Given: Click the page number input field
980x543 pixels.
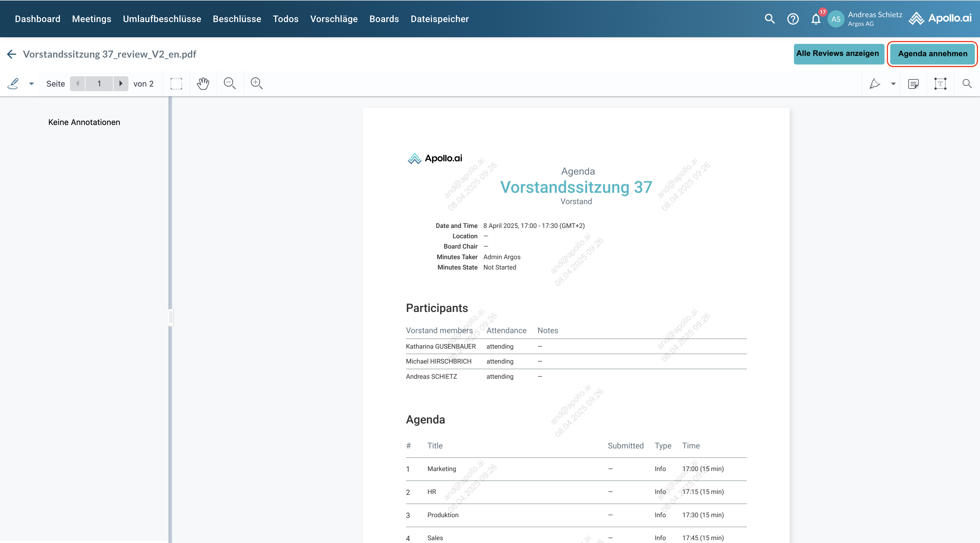Looking at the screenshot, I should tap(99, 83).
